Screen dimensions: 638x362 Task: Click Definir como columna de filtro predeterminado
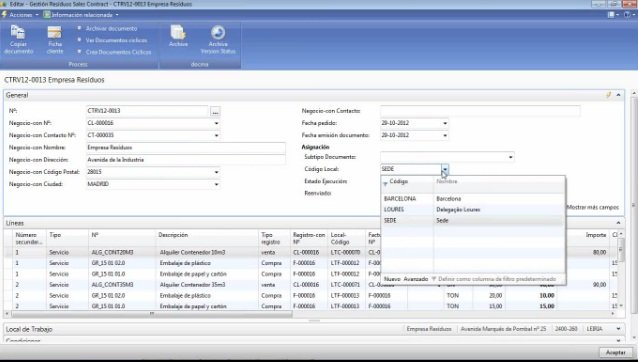pos(497,279)
